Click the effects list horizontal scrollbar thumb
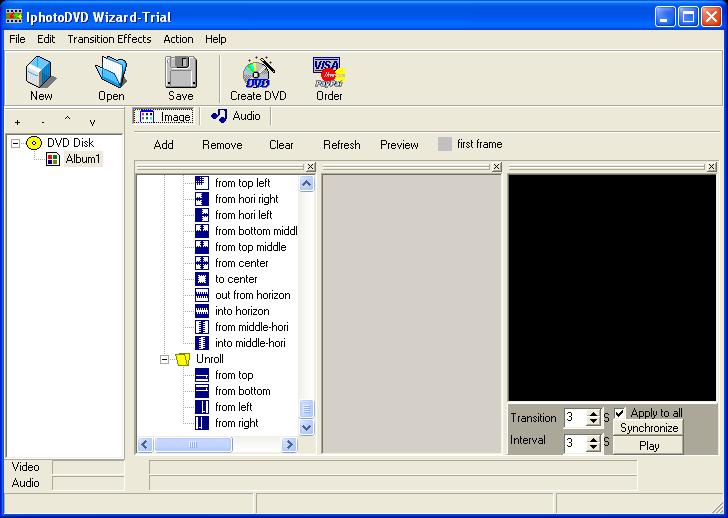 pos(179,445)
